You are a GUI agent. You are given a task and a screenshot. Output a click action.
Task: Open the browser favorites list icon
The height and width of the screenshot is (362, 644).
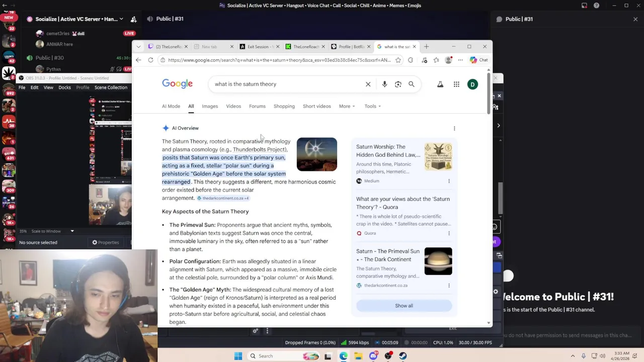coord(436,60)
